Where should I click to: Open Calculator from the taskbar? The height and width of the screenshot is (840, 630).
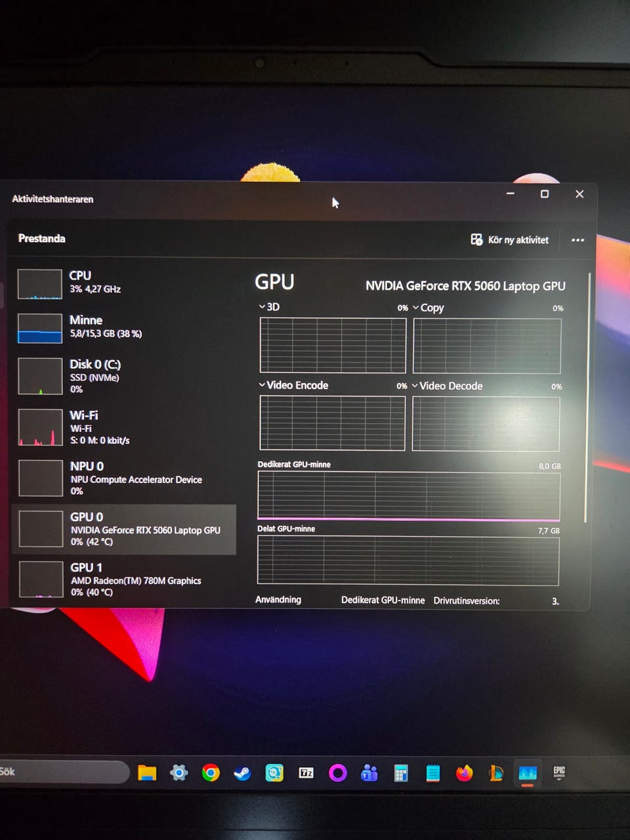pyautogui.click(x=401, y=774)
